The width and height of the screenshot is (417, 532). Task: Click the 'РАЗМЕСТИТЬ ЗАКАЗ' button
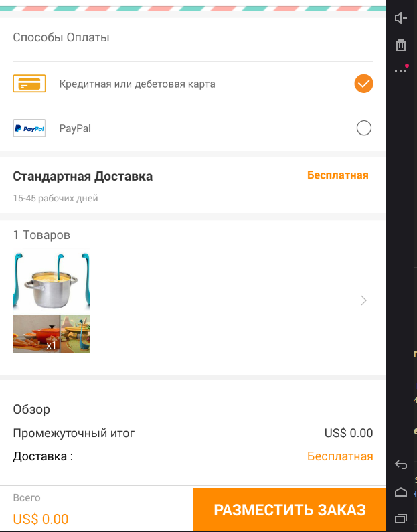click(x=290, y=510)
